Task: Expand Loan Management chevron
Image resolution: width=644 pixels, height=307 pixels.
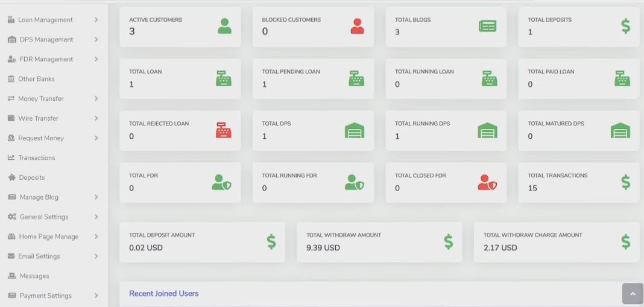Action: (96, 19)
